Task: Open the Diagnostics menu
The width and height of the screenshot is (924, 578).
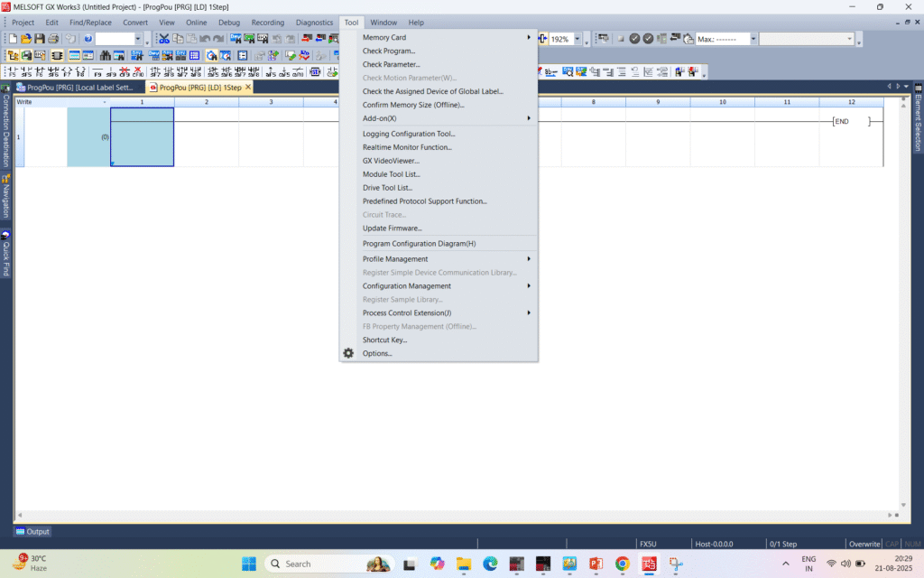Action: coord(314,23)
